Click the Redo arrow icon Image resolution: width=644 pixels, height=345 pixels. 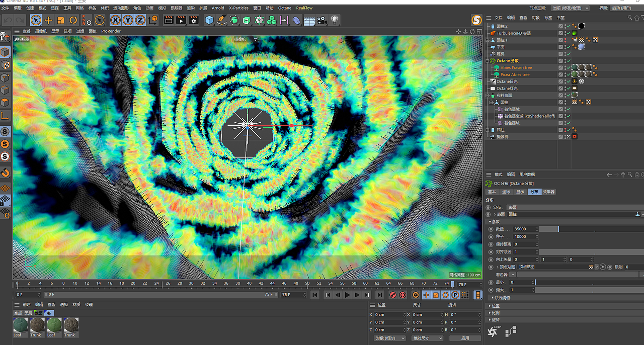(20, 20)
